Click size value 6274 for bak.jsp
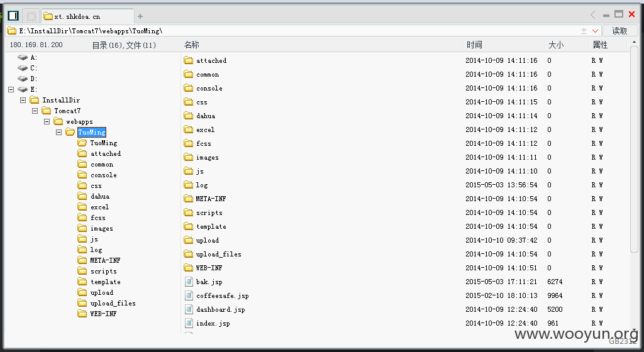The image size is (644, 352). [x=555, y=282]
